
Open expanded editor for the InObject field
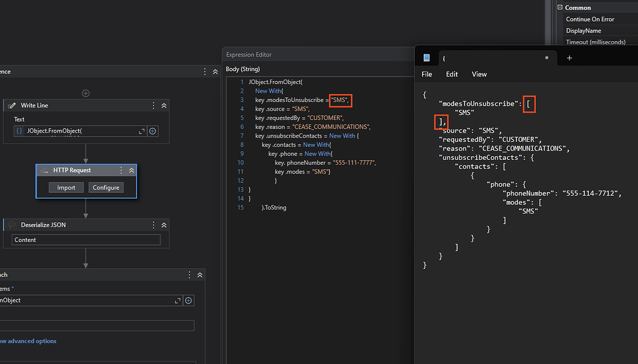click(x=178, y=301)
